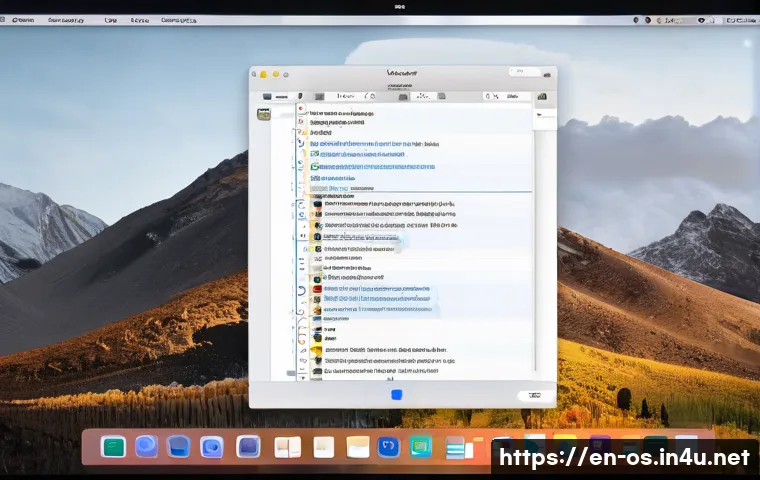Click the teal app icon in the dock
The width and height of the screenshot is (760, 480).
pyautogui.click(x=113, y=447)
